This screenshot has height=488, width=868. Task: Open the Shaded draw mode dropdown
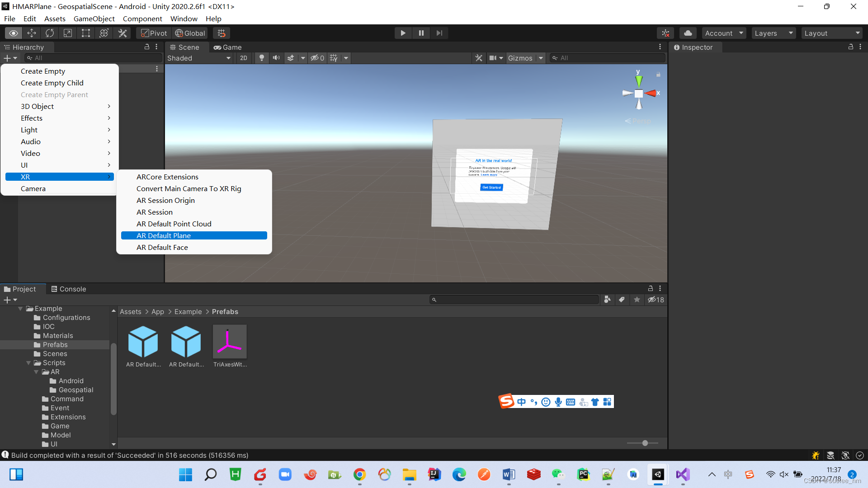(199, 58)
